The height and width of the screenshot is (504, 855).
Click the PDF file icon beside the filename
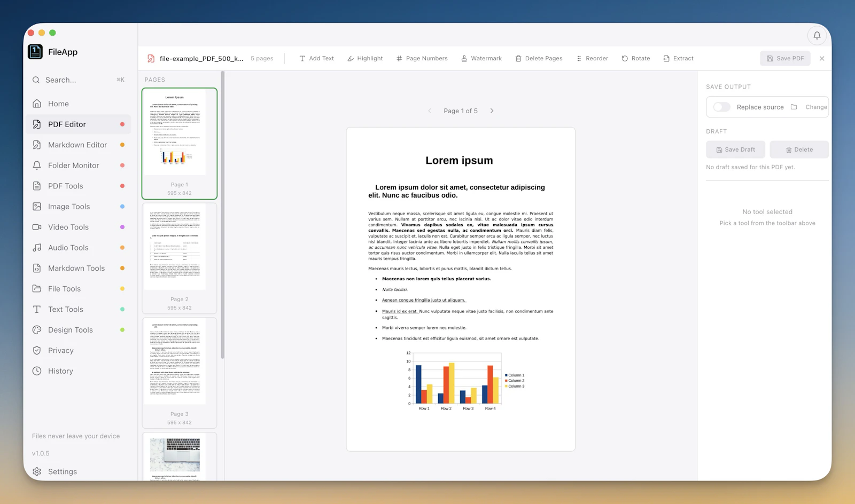tap(151, 59)
